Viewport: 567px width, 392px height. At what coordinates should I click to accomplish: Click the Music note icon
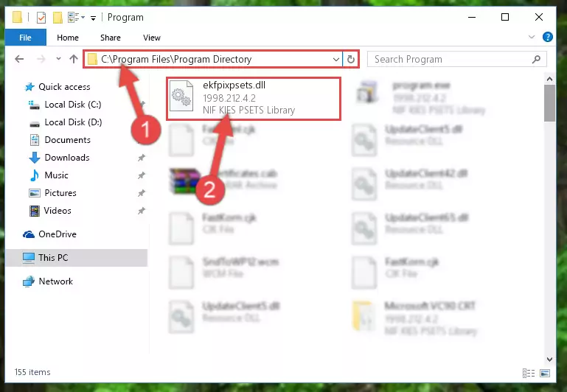35,175
